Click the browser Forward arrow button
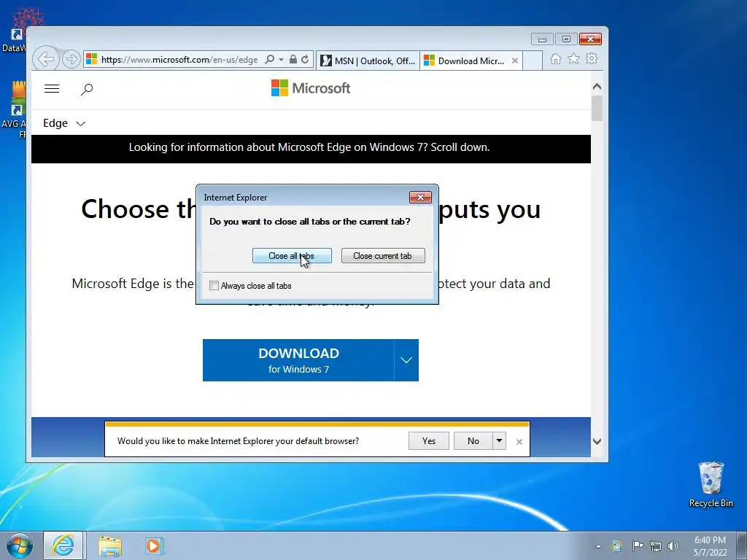 (x=71, y=60)
